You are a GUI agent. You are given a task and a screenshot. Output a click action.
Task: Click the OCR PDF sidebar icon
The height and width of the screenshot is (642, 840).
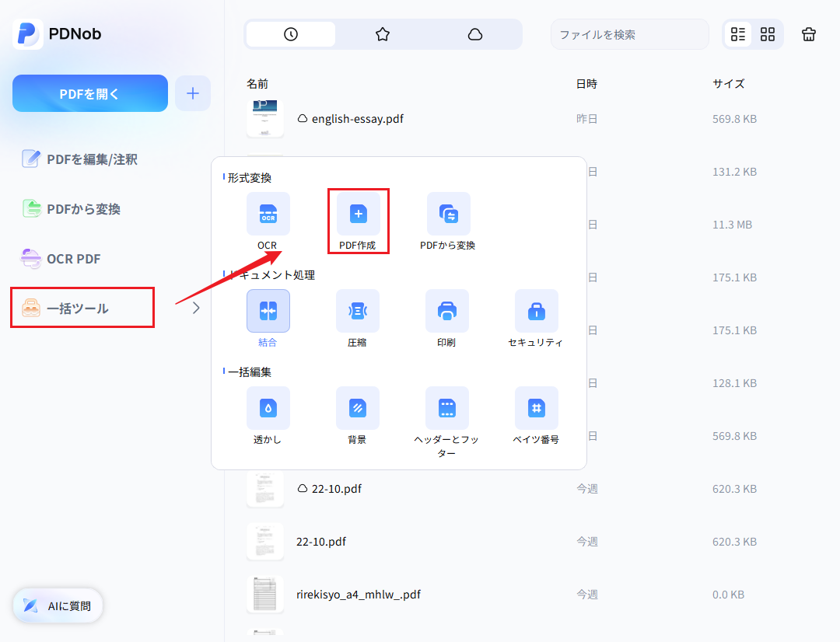click(x=30, y=259)
